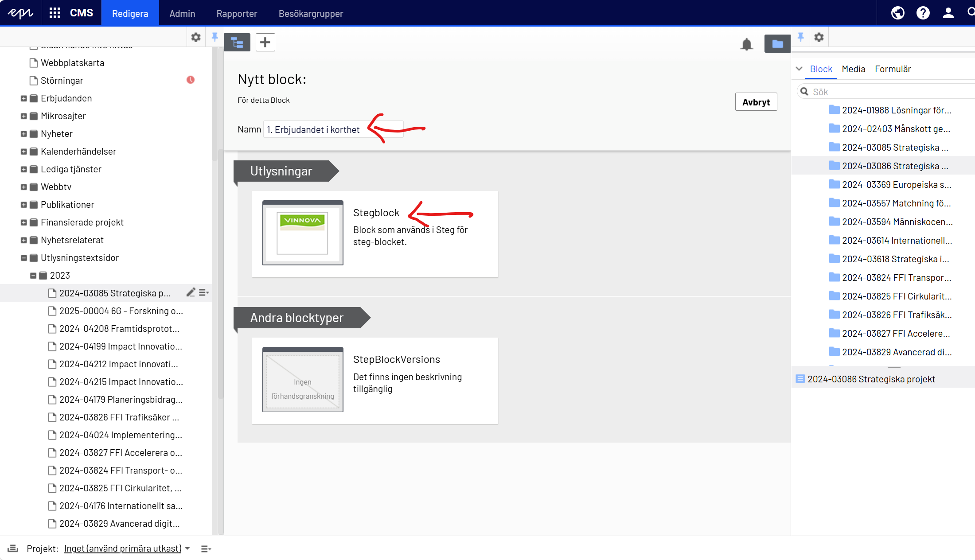Click the globe icon in top bar
975x560 pixels.
click(x=897, y=13)
